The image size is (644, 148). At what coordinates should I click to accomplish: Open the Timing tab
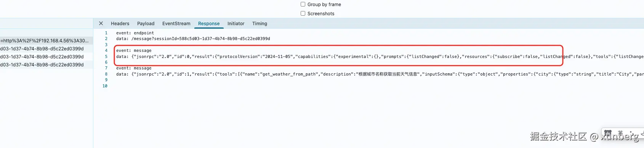pos(260,24)
